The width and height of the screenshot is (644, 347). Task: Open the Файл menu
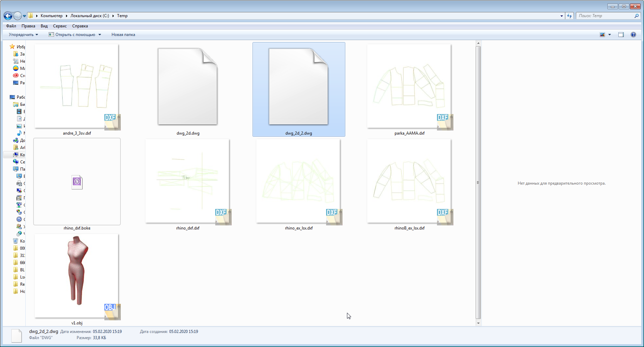[11, 26]
